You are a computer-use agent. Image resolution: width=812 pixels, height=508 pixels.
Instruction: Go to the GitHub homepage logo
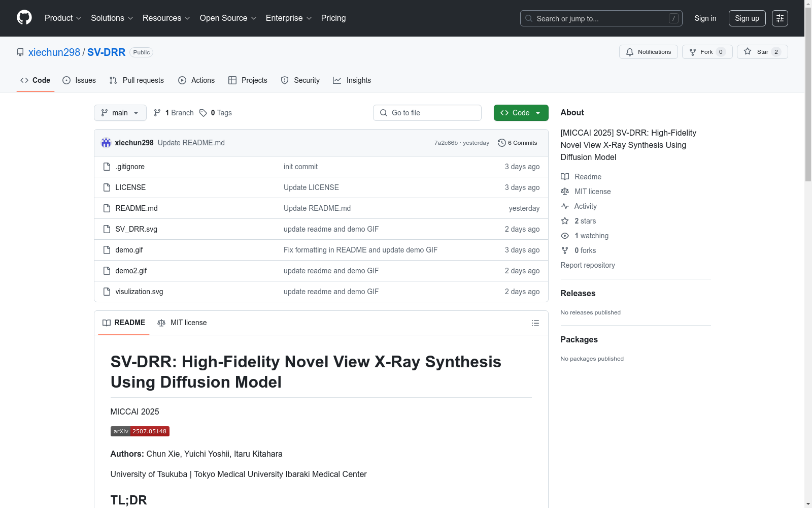[24, 18]
